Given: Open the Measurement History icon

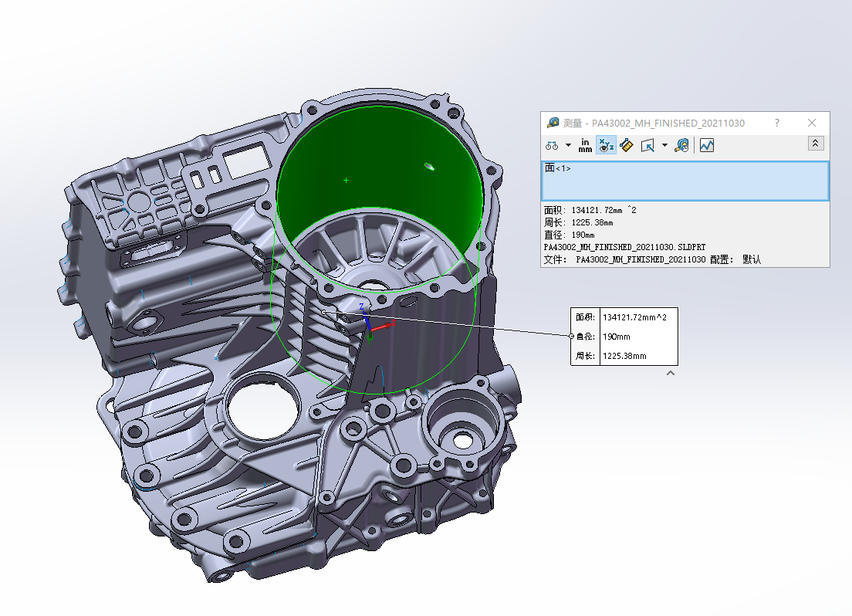Looking at the screenshot, I should [681, 145].
